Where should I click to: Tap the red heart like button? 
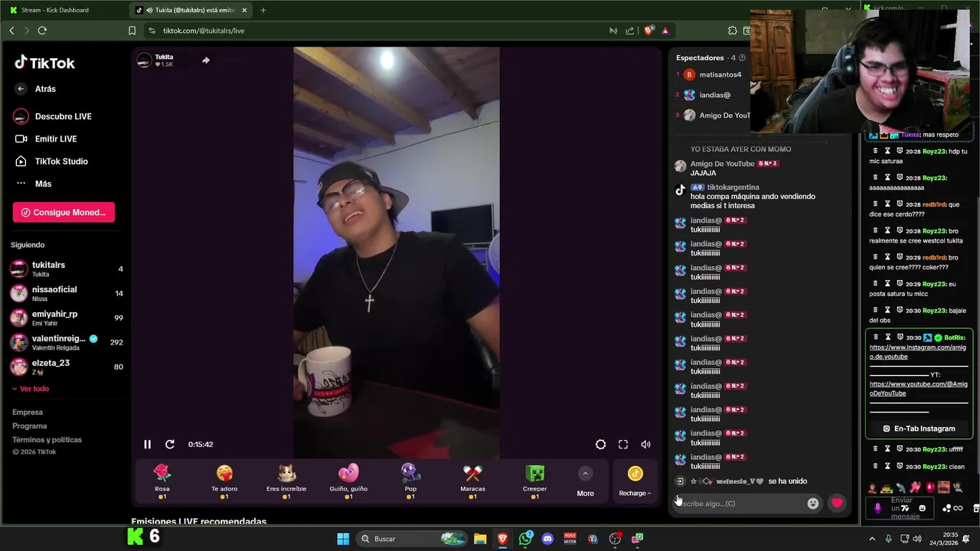pyautogui.click(x=837, y=504)
